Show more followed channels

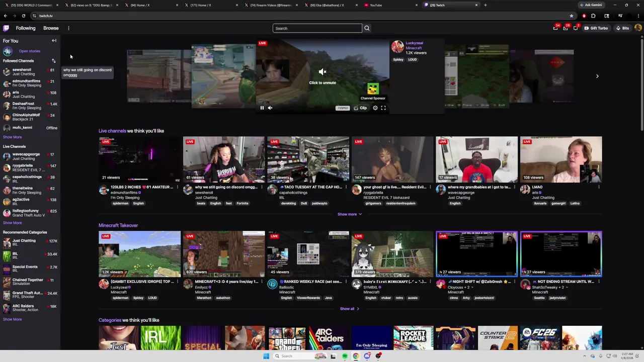12,137
